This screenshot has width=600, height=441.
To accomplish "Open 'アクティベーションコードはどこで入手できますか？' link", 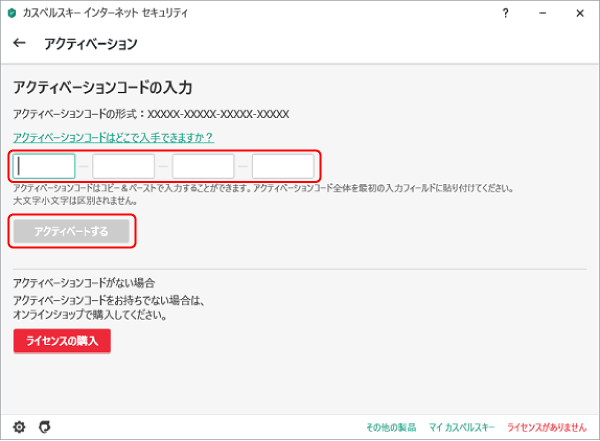I will click(114, 137).
